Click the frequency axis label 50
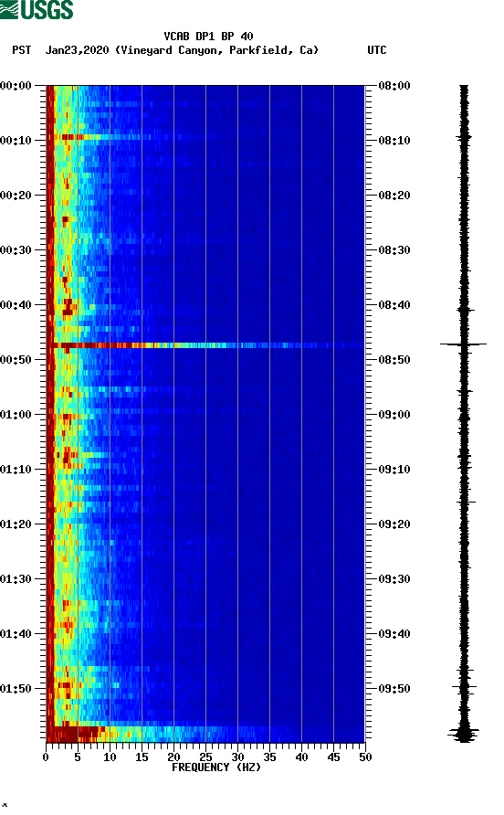 365,757
